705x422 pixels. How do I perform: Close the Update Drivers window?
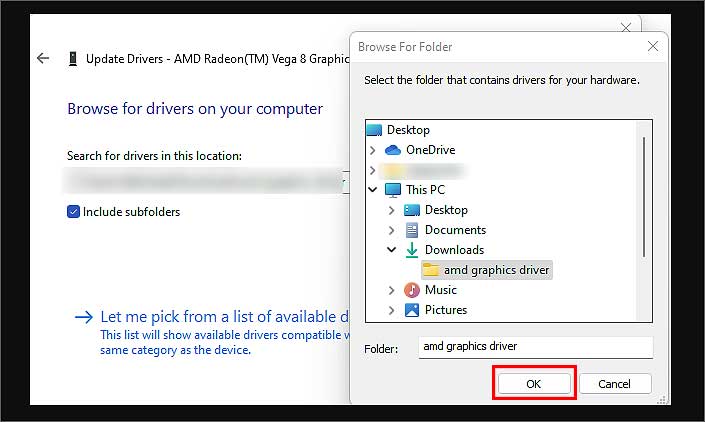[x=626, y=28]
